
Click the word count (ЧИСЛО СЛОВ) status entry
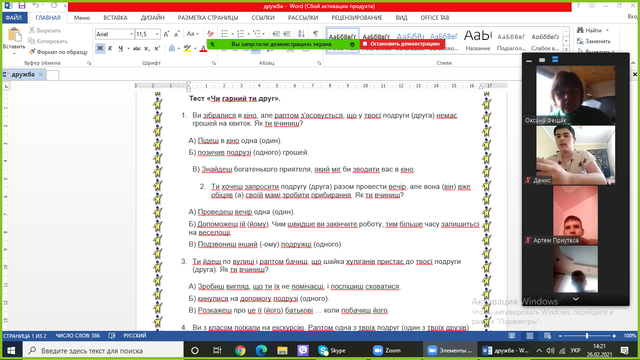[78, 336]
